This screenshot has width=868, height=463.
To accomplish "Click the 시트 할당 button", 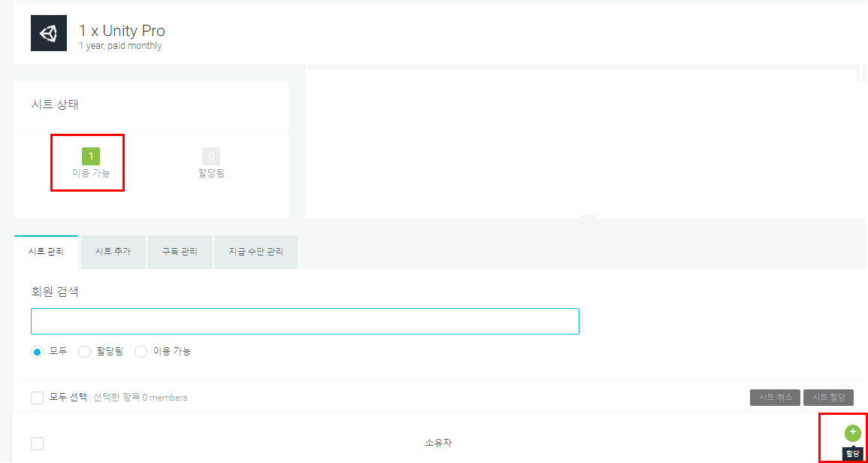I will (828, 398).
